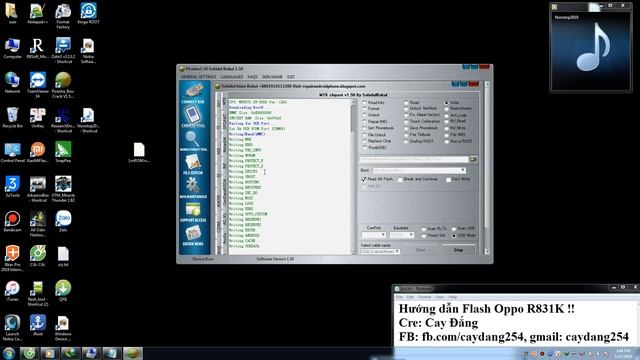640x360 pixels.
Task: Select the Read Info radio option
Action: point(373,103)
